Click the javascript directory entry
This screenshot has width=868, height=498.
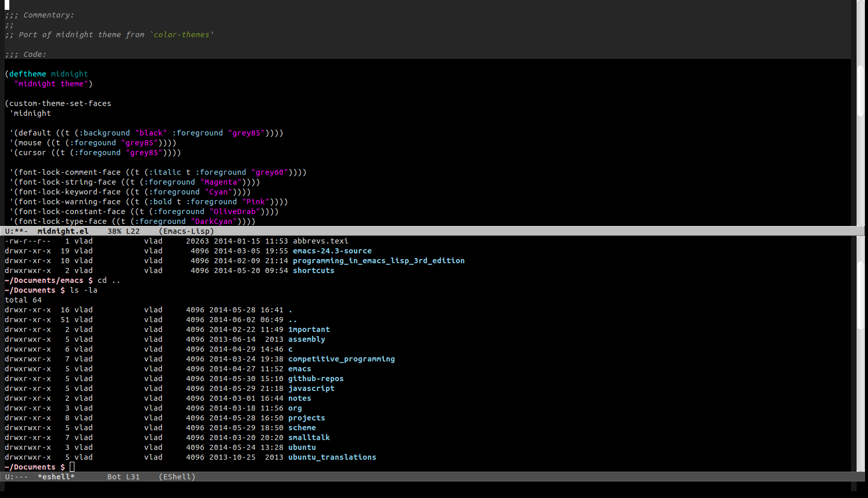click(x=312, y=388)
